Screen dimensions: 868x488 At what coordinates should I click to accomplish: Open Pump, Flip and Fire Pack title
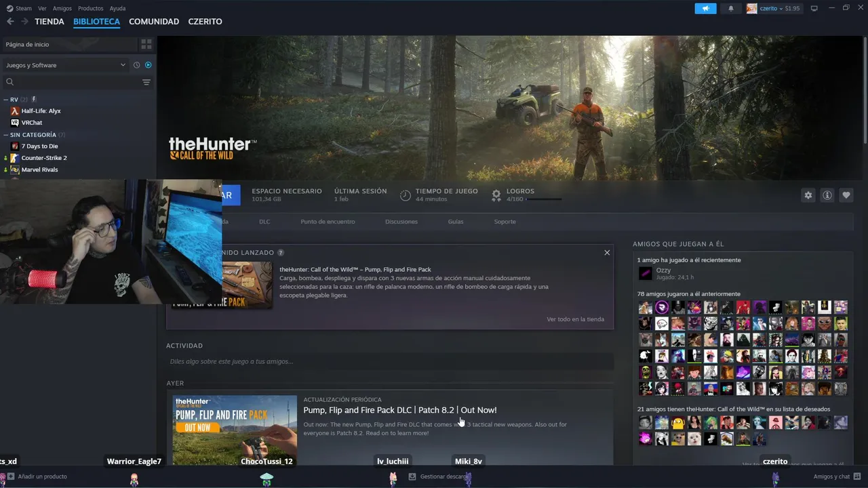(x=355, y=270)
